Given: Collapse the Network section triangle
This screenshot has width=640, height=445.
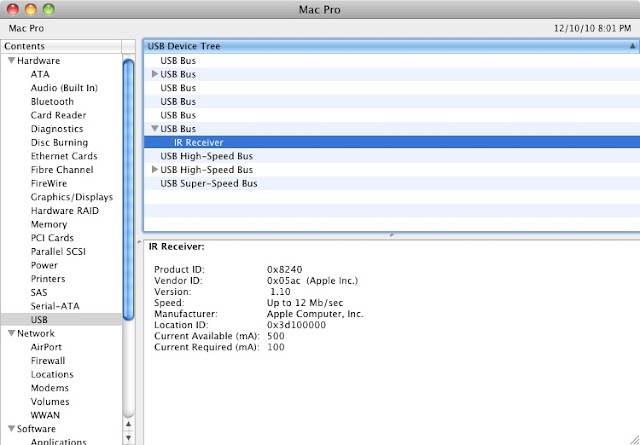Looking at the screenshot, I should (11, 333).
